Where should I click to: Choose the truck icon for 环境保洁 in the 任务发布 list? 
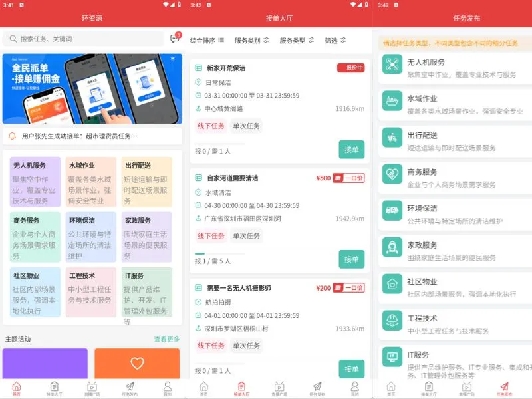pyautogui.click(x=392, y=211)
